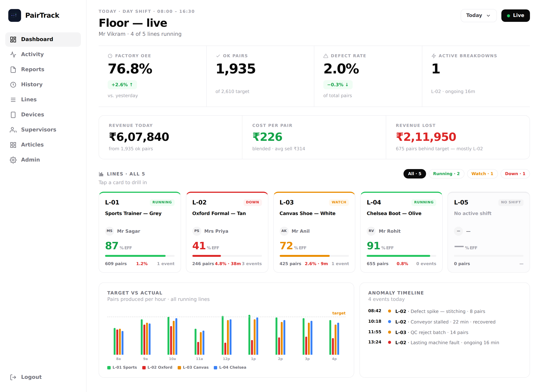Click the orange target label on chart
542x392 pixels.
(339, 313)
